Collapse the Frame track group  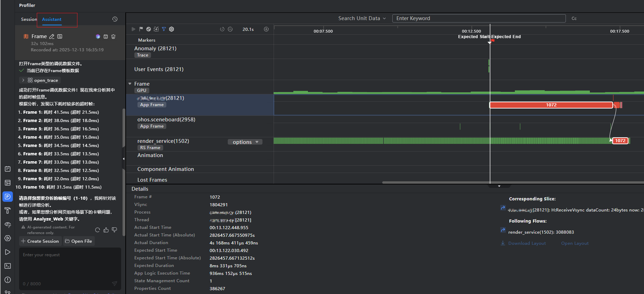pyautogui.click(x=130, y=84)
